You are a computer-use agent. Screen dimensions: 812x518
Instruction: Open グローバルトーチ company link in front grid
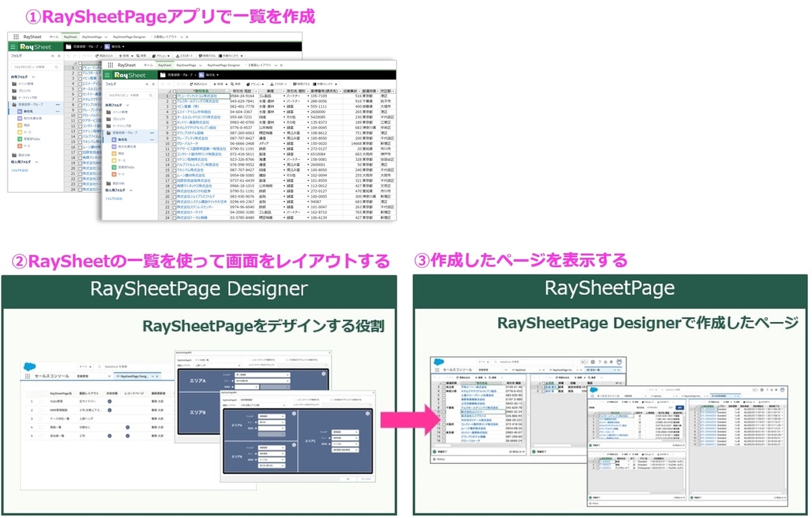coord(187,144)
